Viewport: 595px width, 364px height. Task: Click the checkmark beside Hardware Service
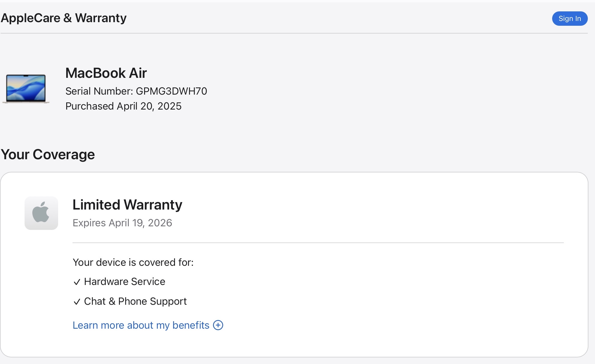(x=77, y=282)
